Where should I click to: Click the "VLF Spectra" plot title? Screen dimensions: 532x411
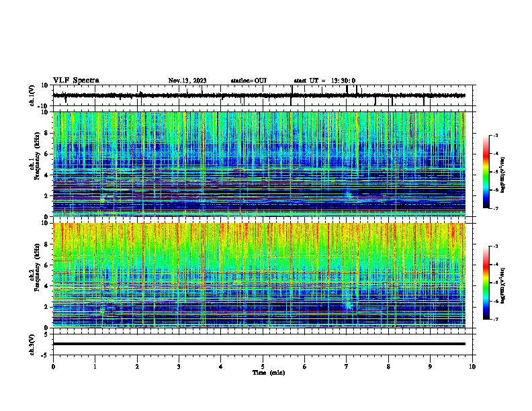tap(76, 81)
